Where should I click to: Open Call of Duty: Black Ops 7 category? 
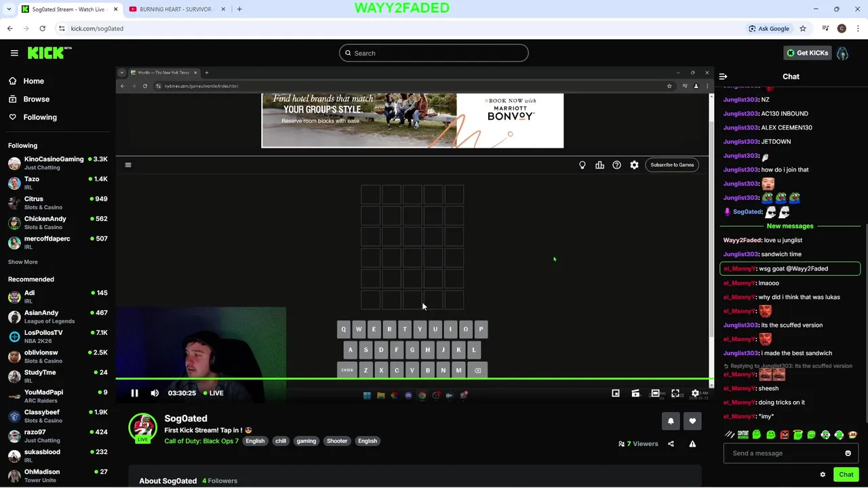[201, 441]
